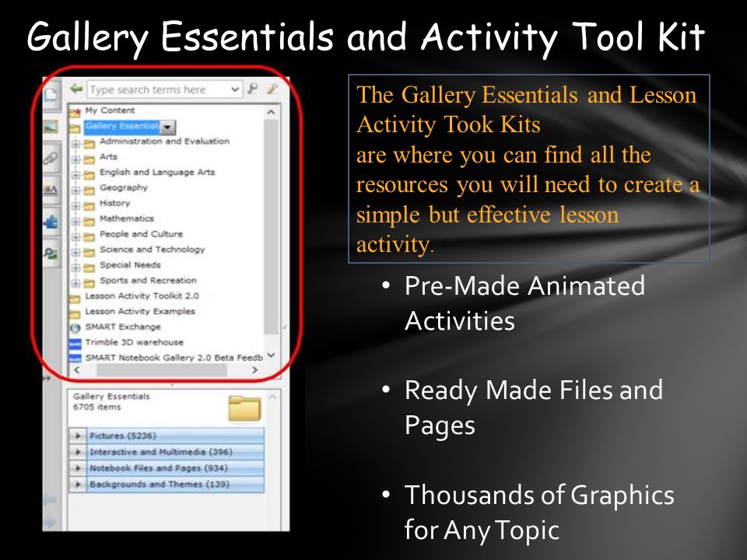This screenshot has width=747, height=560.
Task: Open Lesson Activity Toolkit 2.0
Action: pyautogui.click(x=142, y=296)
